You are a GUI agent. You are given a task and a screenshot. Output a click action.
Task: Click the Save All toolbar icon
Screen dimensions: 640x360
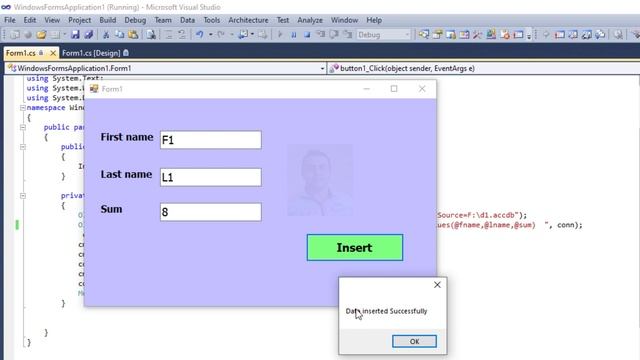click(x=89, y=35)
